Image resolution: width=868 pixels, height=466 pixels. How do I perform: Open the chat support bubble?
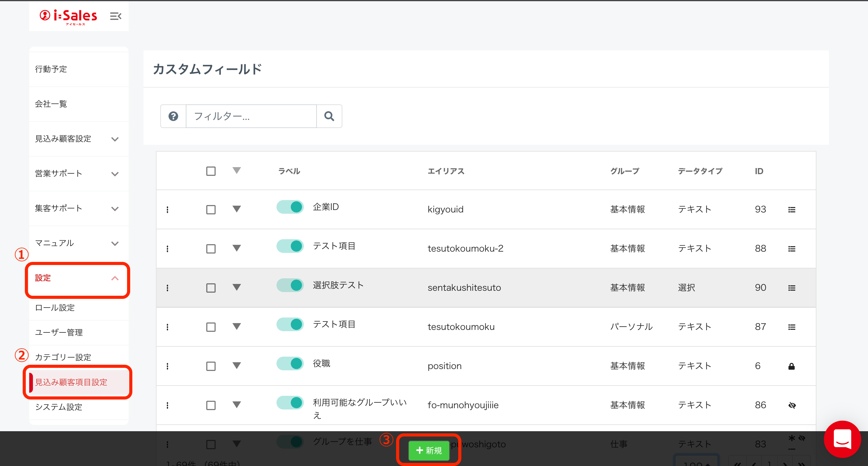(x=842, y=439)
